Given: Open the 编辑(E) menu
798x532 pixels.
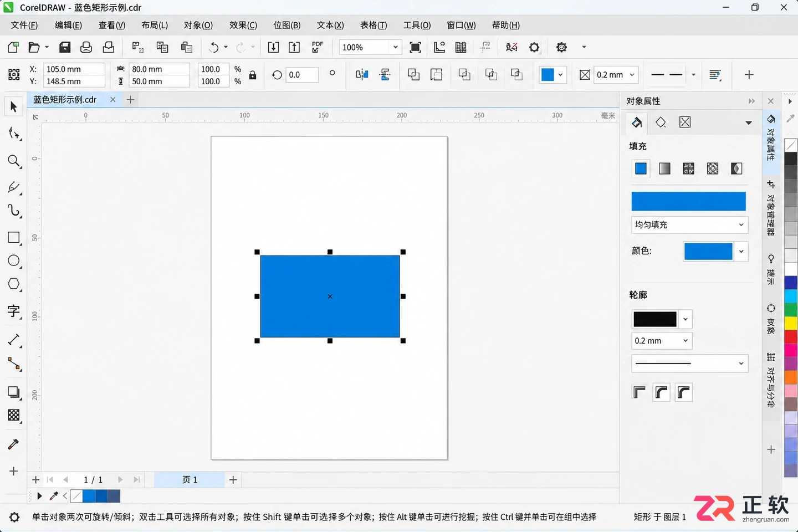Looking at the screenshot, I should click(68, 25).
